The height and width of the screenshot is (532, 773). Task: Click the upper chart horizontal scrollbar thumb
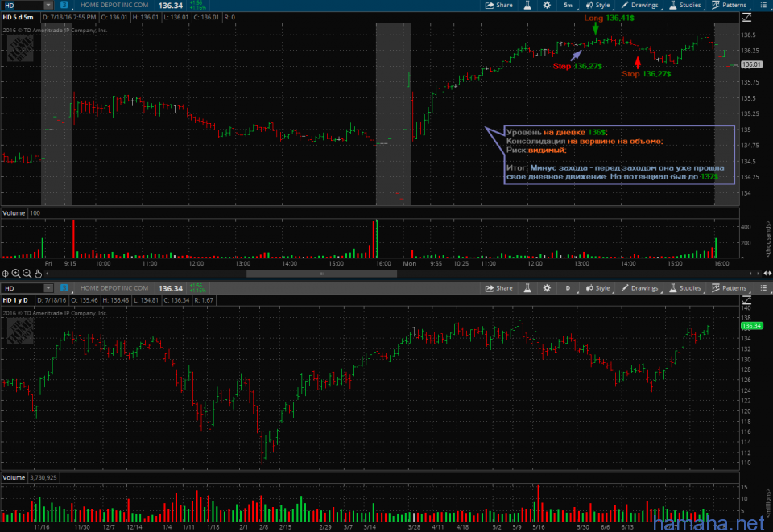pyautogui.click(x=321, y=274)
